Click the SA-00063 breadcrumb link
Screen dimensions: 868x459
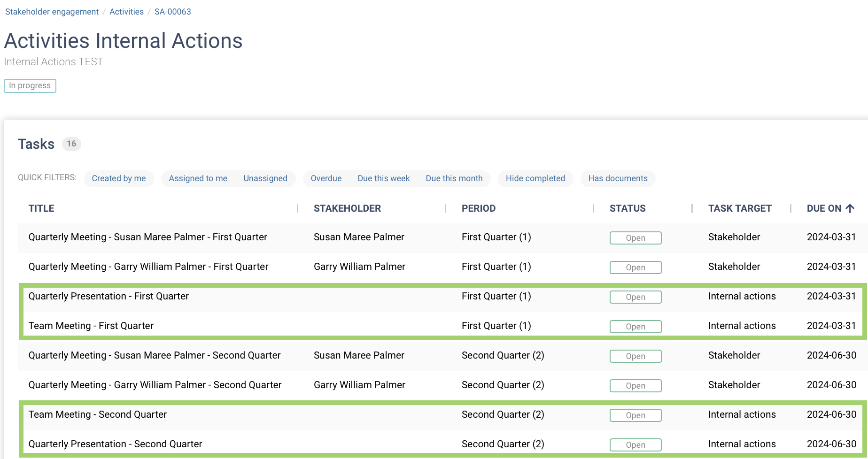point(172,12)
